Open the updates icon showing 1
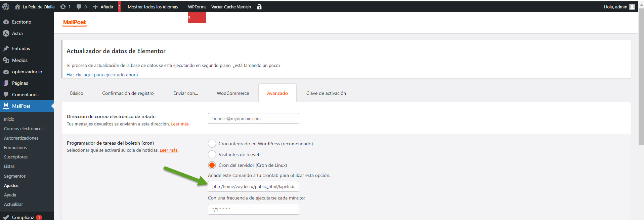Viewport: 644px width, 220px height. coord(63,7)
